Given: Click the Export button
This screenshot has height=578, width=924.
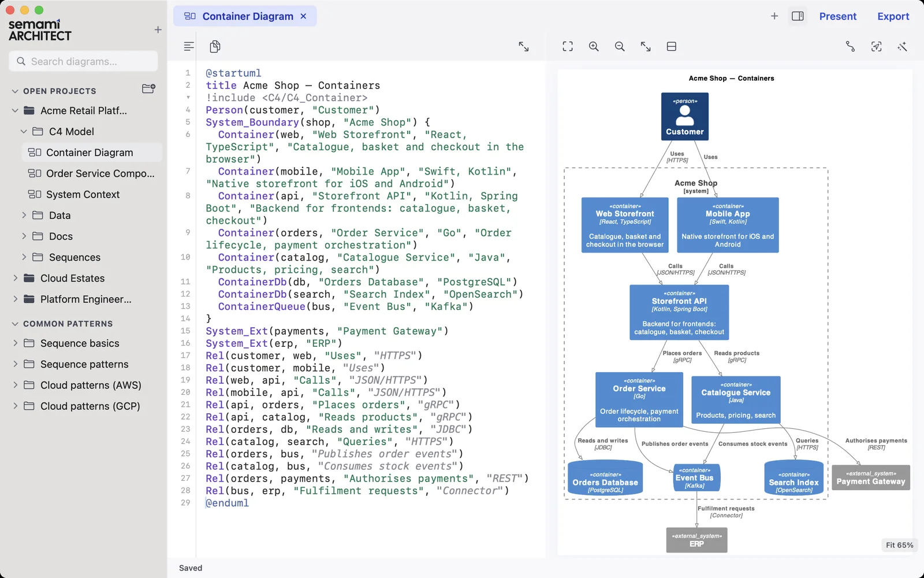Looking at the screenshot, I should 893,16.
